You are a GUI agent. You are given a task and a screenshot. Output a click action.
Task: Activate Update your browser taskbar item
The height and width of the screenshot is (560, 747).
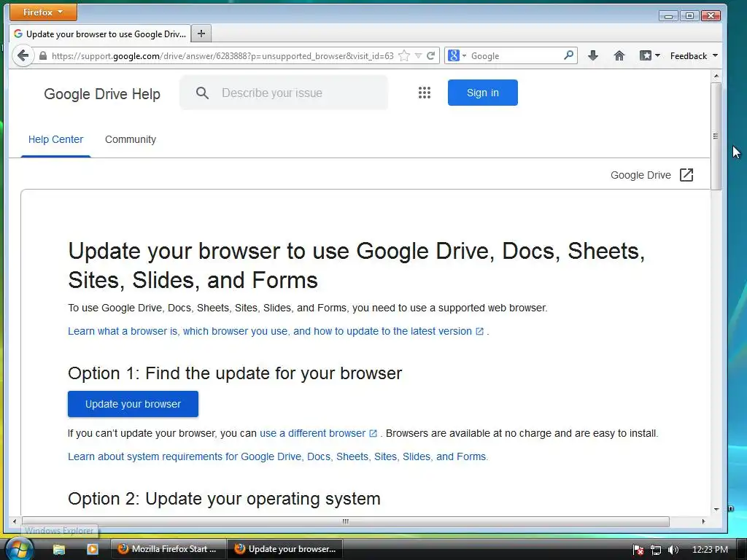click(x=285, y=549)
